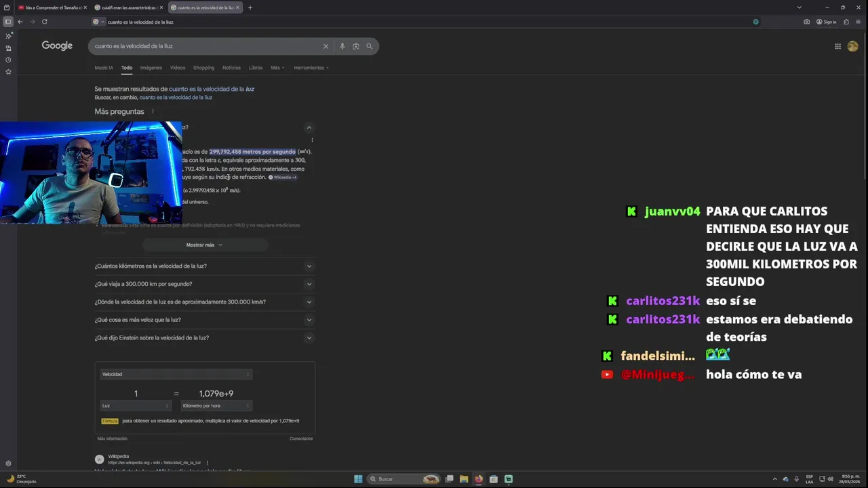Open the Herramientas dropdown
The width and height of the screenshot is (868, 488).
tap(311, 68)
